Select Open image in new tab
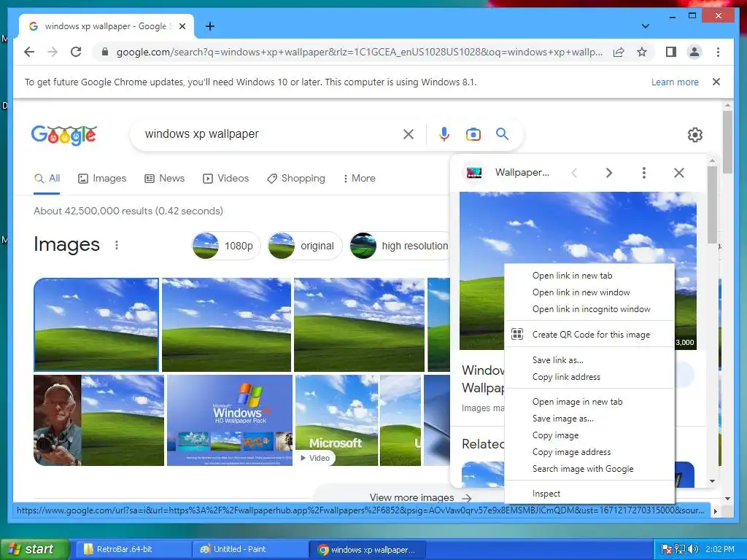 [x=589, y=402]
